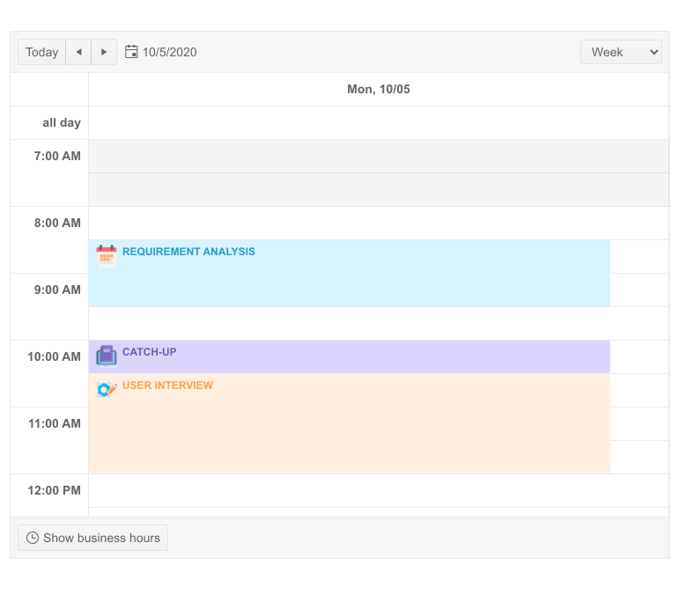Select the 9:30 AM empty slot
The image size is (678, 616).
tap(379, 323)
